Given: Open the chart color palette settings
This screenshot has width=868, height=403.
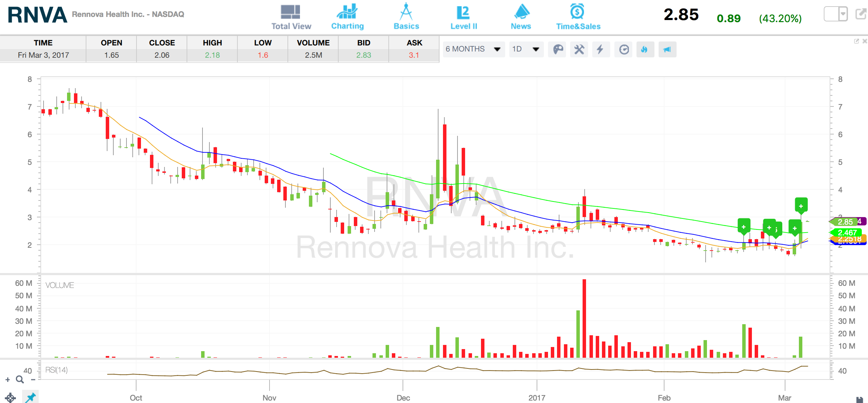Looking at the screenshot, I should click(558, 49).
